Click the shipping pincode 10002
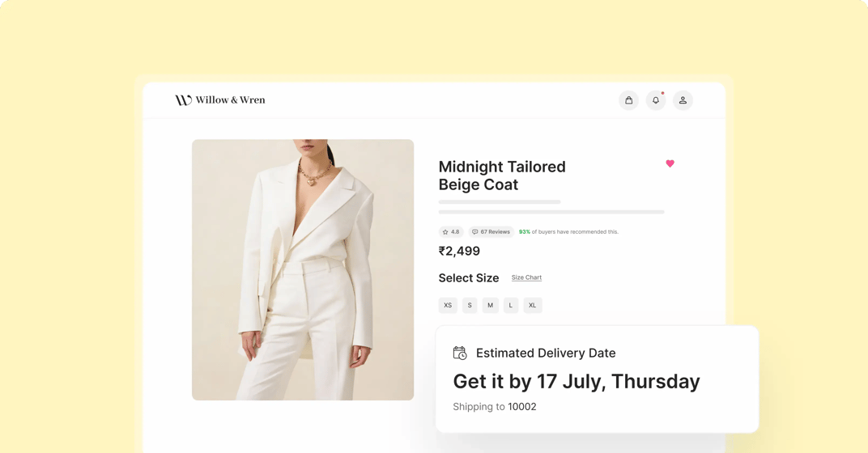 522,407
